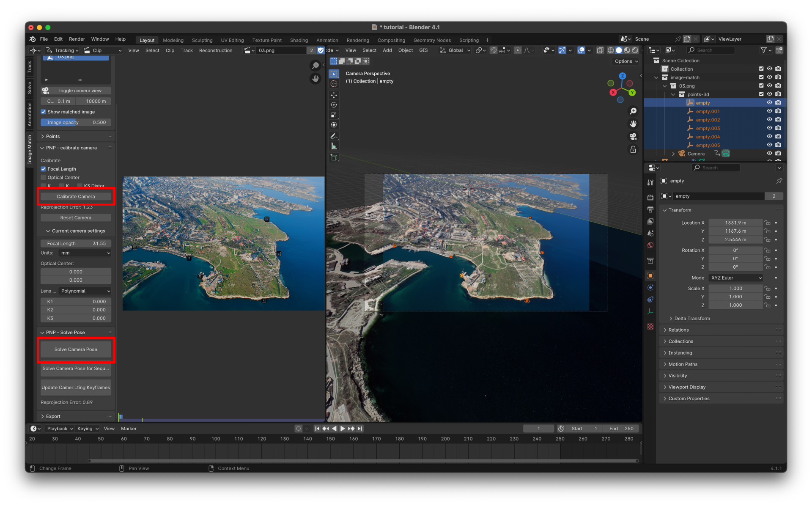The image size is (812, 509).
Task: Hide empty.003 using its eye icon
Action: pyautogui.click(x=769, y=128)
